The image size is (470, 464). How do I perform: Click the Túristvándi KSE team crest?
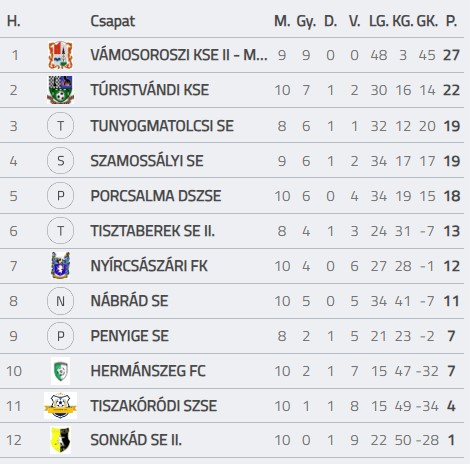point(60,90)
